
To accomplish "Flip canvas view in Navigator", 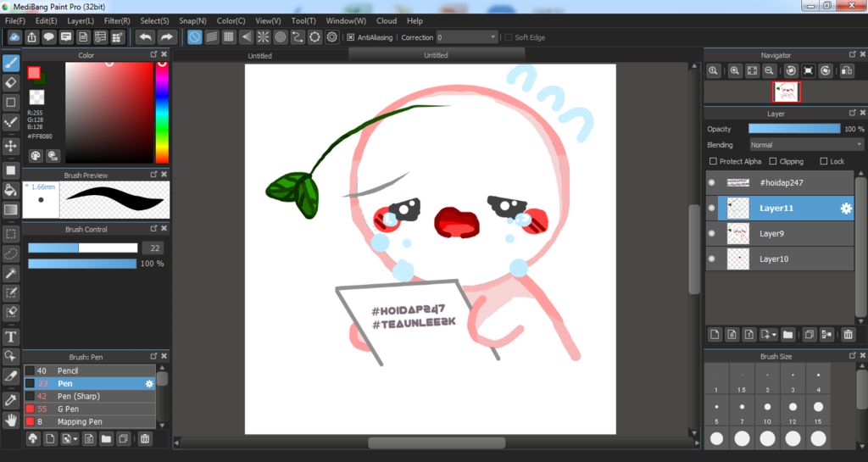I will pos(847,71).
